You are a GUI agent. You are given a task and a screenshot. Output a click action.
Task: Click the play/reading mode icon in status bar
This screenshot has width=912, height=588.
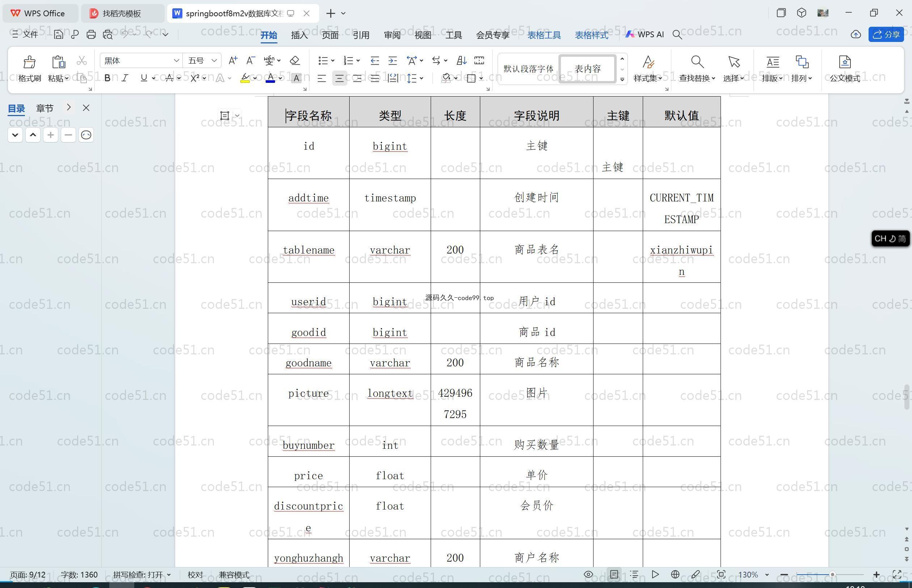(x=655, y=575)
